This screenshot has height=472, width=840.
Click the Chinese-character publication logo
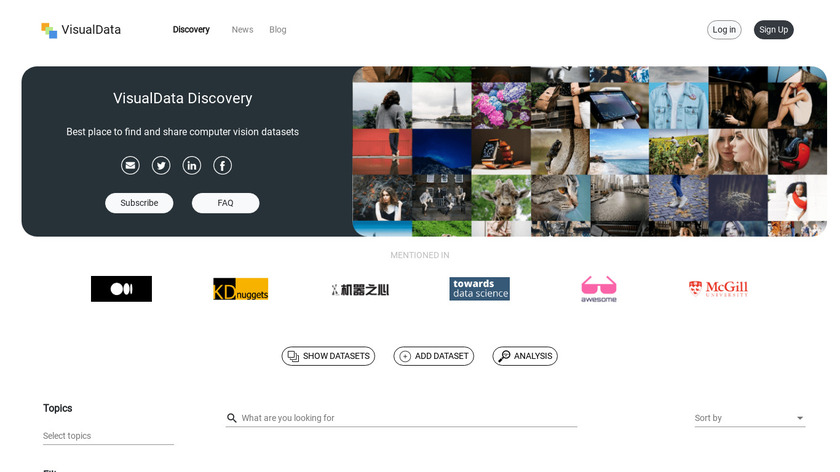360,290
